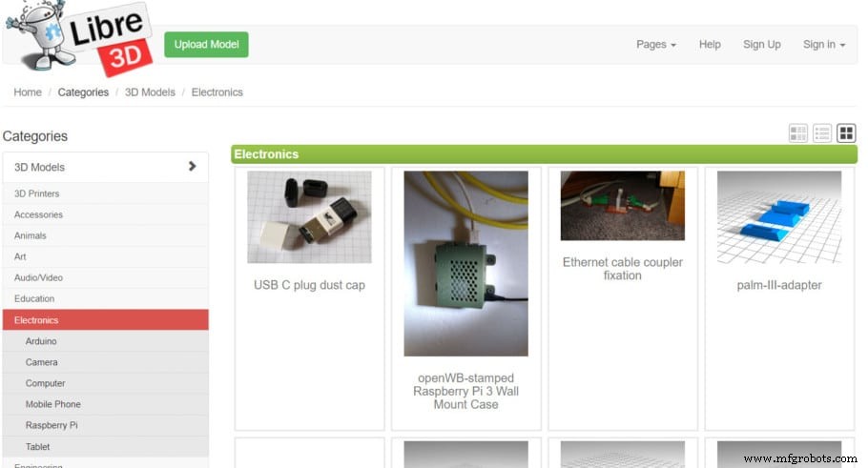Click the green Electronics section header
The image size is (868, 468).
(x=544, y=154)
